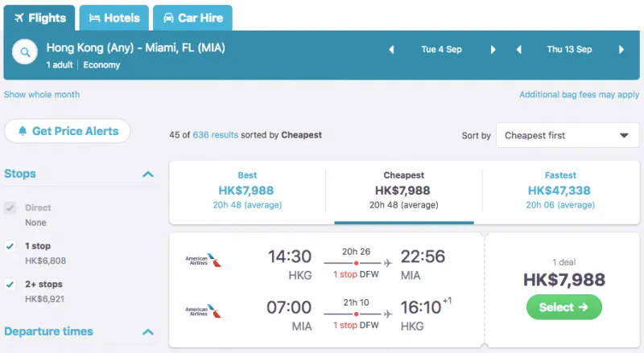Move return date before Thu 13 Sep
Screen dimensions: 644x353
tap(519, 50)
